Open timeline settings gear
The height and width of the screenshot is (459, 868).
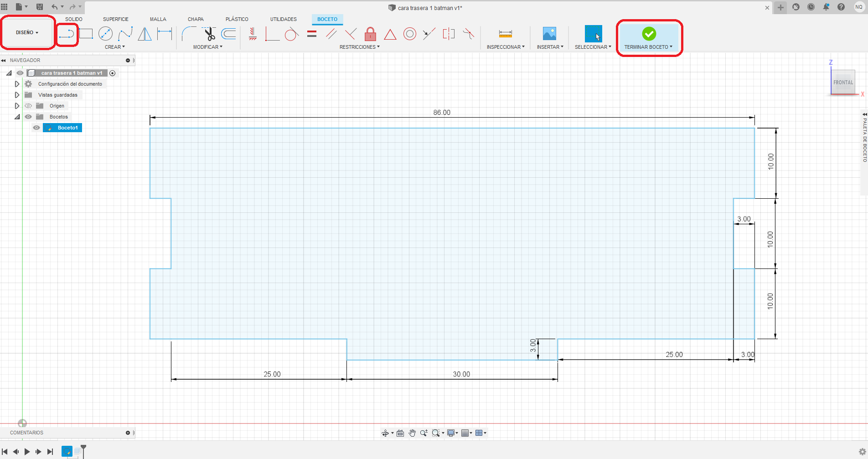[x=862, y=452]
